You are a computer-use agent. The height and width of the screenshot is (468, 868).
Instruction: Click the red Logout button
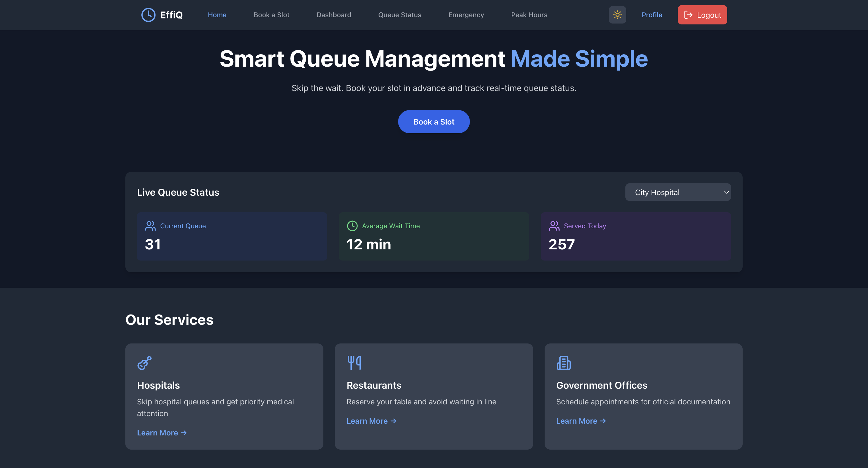point(702,15)
